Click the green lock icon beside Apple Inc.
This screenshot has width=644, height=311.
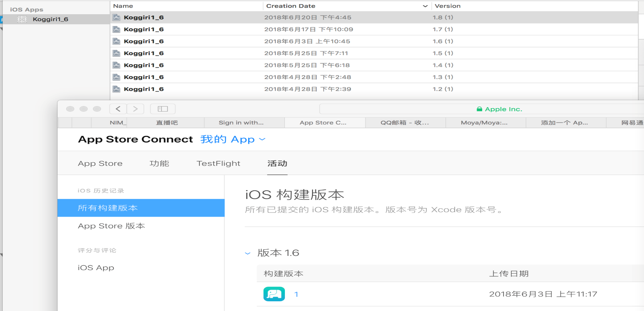point(479,109)
